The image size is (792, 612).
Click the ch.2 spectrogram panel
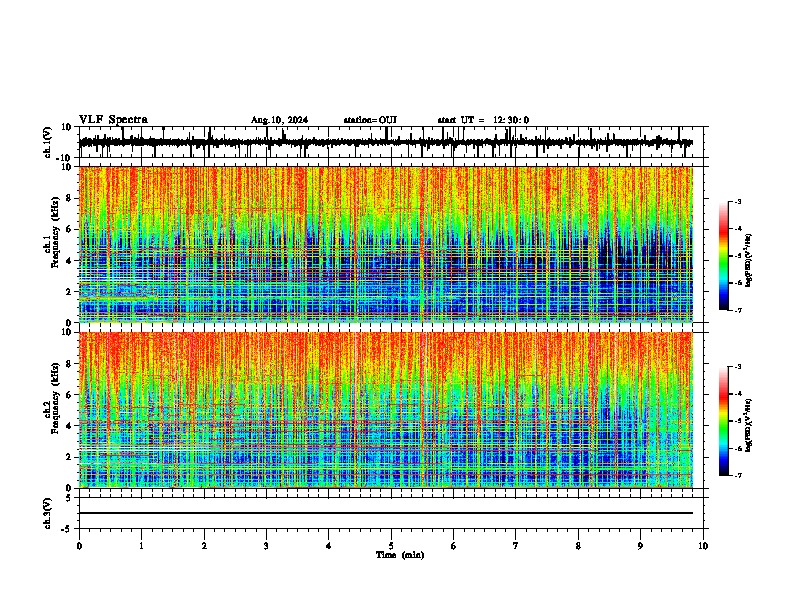(x=385, y=410)
